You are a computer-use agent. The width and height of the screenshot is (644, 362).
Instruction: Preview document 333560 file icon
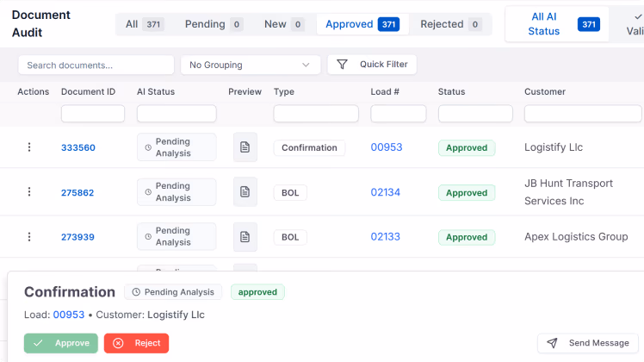(x=245, y=147)
